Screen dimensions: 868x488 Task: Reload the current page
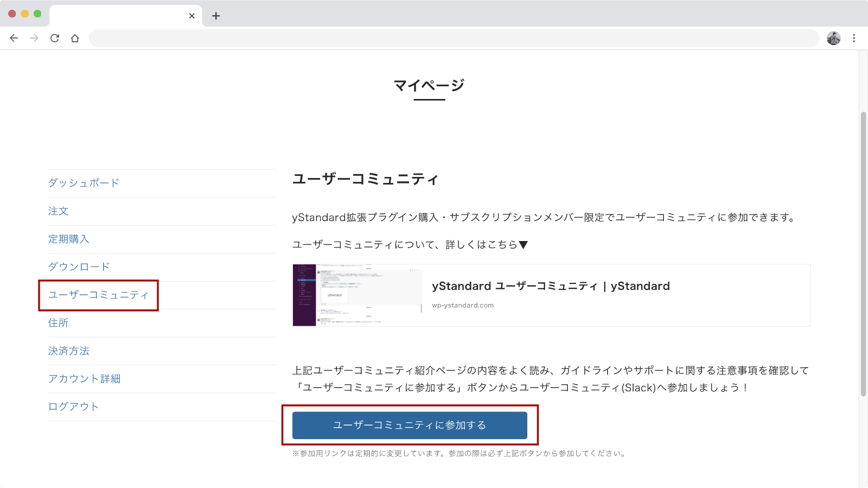(x=55, y=38)
